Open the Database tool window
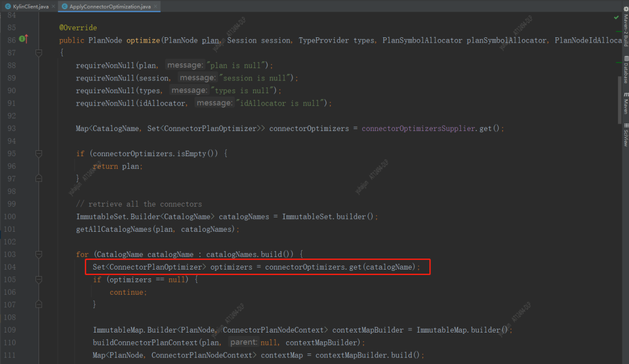Image resolution: width=629 pixels, height=364 pixels. 625,70
